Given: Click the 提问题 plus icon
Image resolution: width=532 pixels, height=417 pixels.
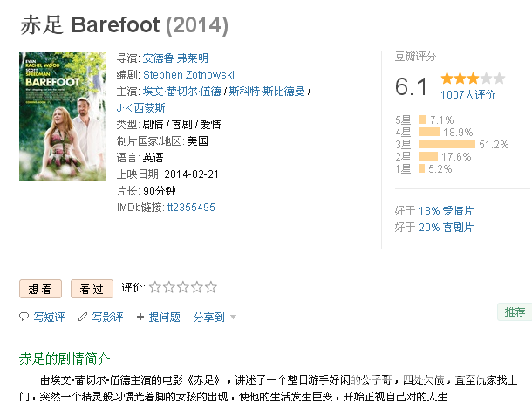Looking at the screenshot, I should click(x=140, y=317).
